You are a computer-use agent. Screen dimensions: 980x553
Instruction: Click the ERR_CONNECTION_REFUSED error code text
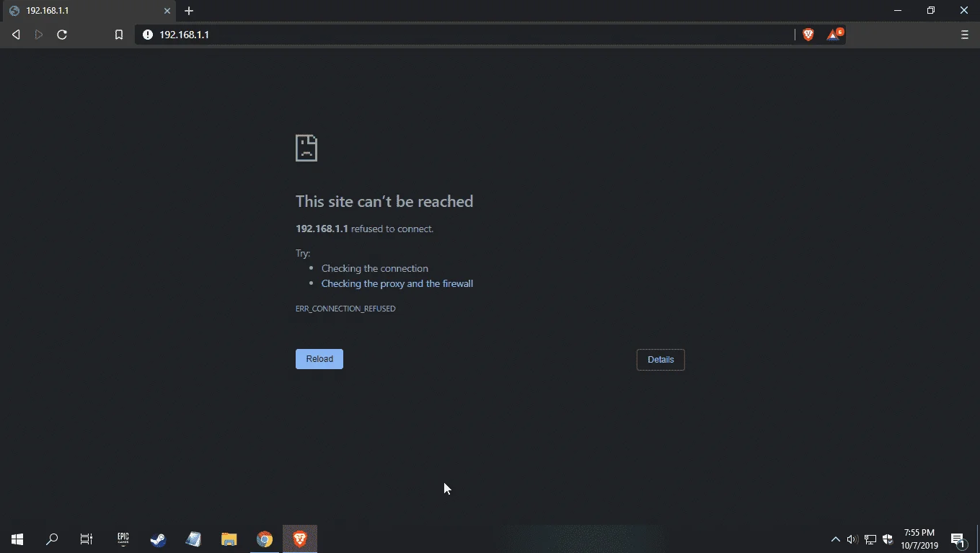345,309
